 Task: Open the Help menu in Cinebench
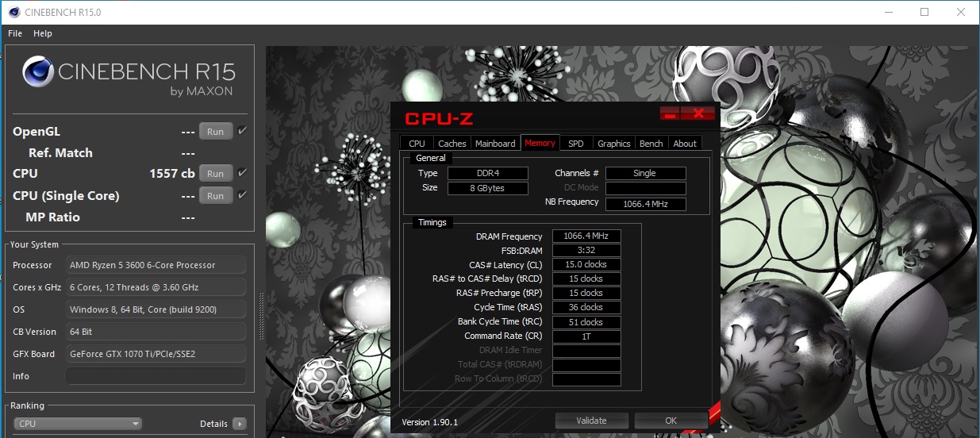43,33
